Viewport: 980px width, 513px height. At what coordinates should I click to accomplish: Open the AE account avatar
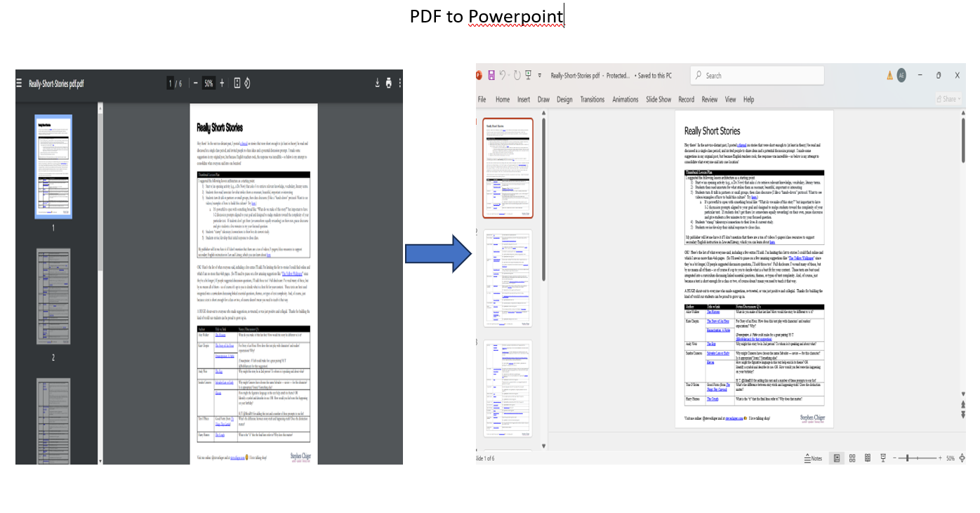pos(901,75)
